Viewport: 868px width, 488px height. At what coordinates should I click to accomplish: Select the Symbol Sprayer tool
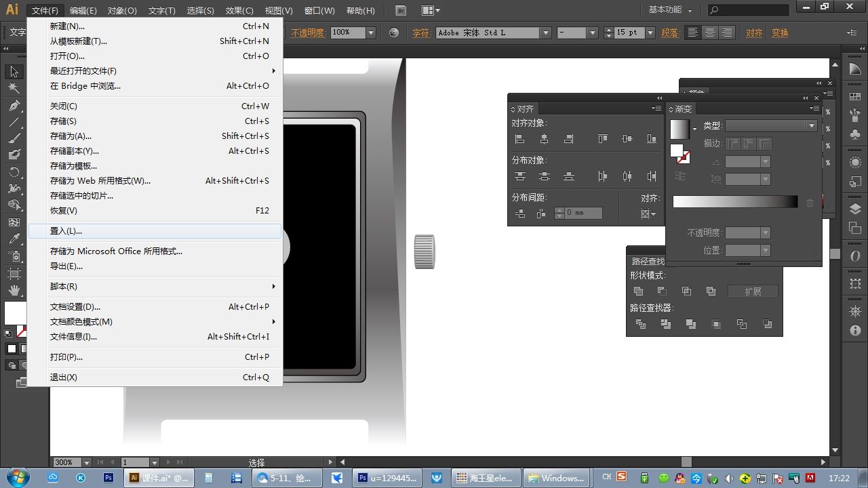pos(14,256)
